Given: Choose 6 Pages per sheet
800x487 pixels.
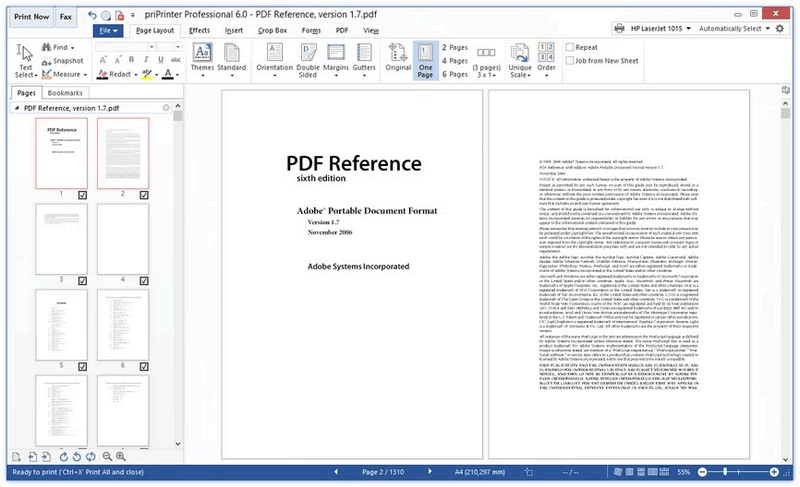Looking at the screenshot, I should [455, 74].
